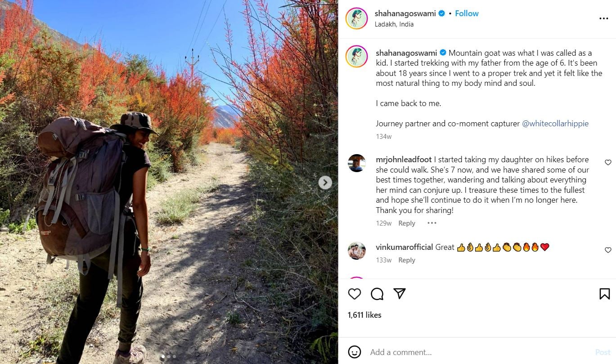Like the post with heart icon

pyautogui.click(x=355, y=294)
